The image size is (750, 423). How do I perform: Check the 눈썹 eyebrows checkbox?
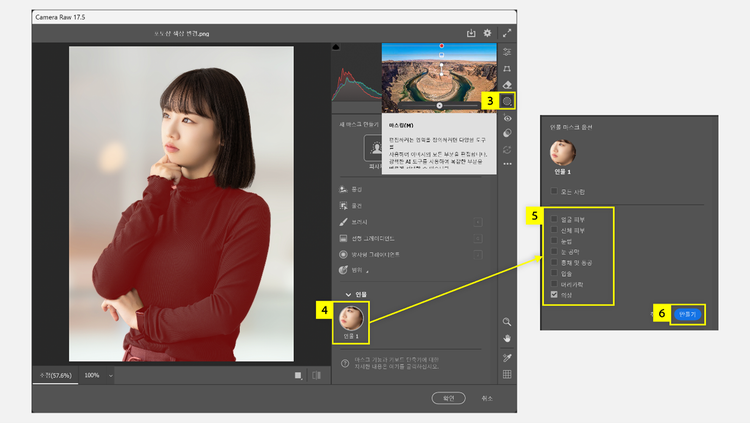tap(554, 241)
